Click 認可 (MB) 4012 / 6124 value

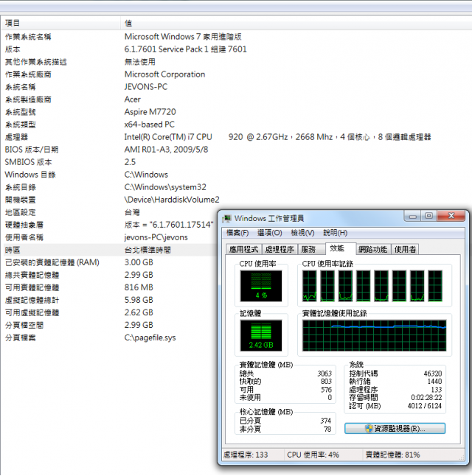425,405
